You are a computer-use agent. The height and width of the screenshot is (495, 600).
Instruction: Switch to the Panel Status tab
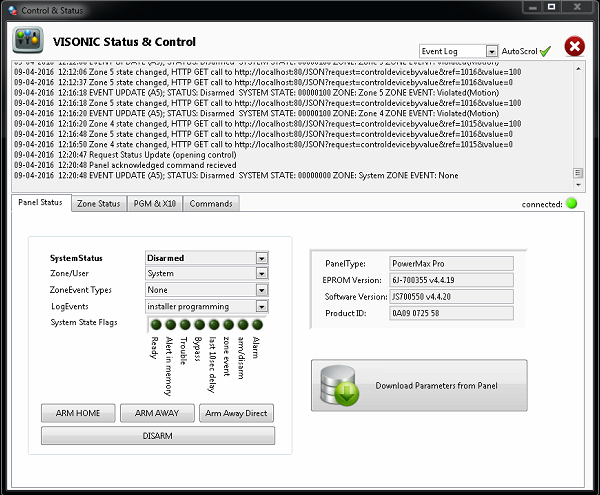(41, 202)
